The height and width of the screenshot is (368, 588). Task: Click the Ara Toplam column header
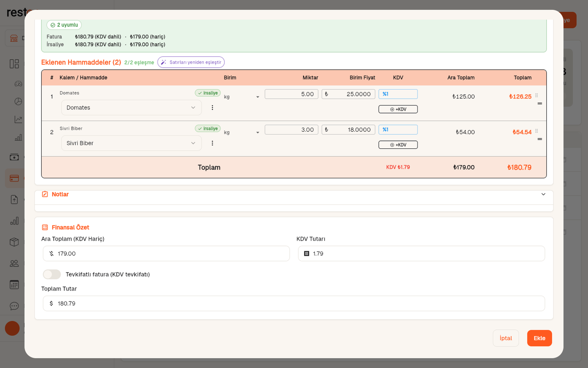coord(461,78)
